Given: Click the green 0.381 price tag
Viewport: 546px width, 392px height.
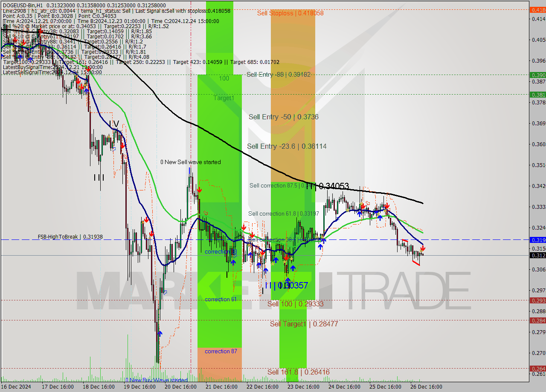Looking at the screenshot, I should (537, 95).
